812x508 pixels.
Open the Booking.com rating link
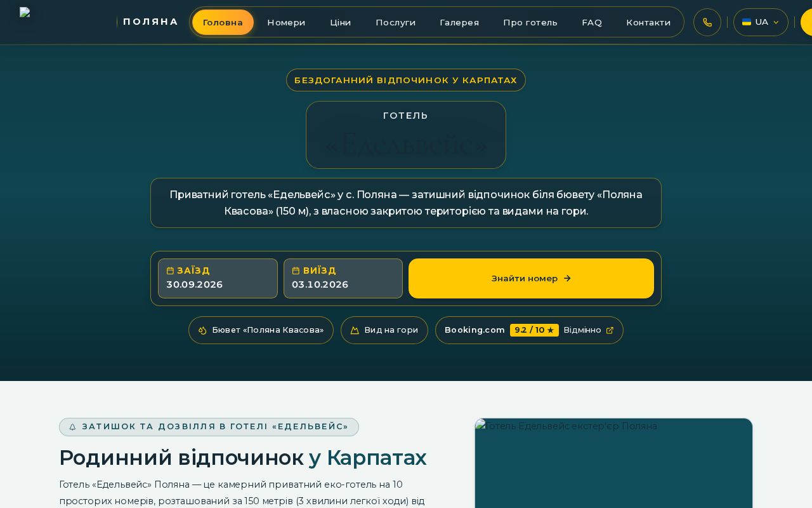(x=529, y=330)
